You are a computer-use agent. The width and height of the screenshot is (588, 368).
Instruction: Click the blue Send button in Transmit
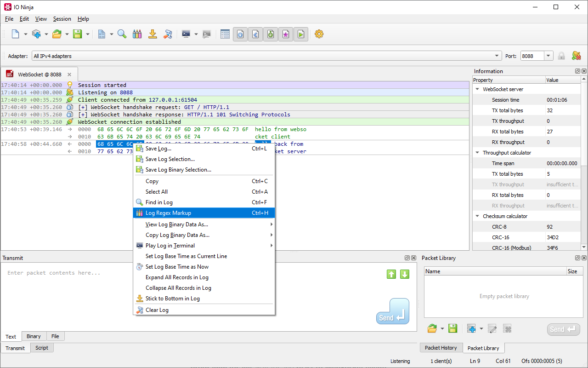[392, 311]
